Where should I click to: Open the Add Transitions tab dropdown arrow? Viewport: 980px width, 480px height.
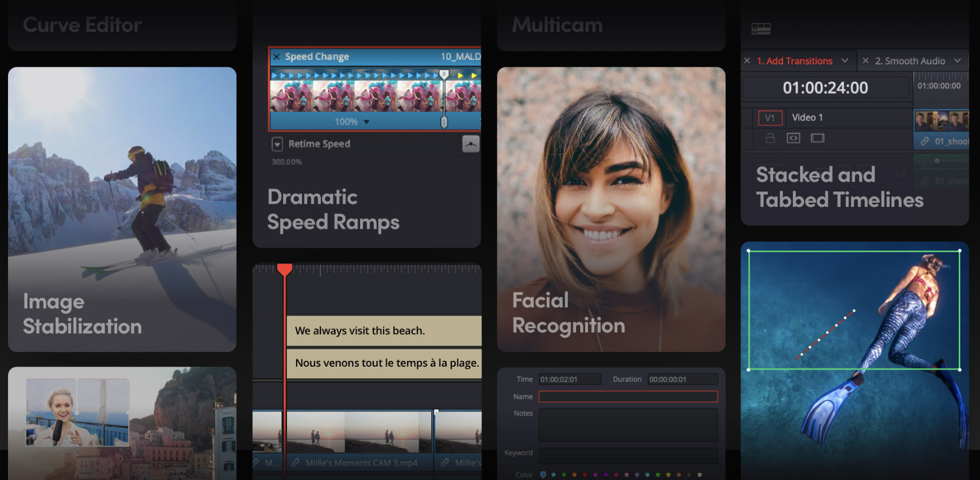point(845,60)
